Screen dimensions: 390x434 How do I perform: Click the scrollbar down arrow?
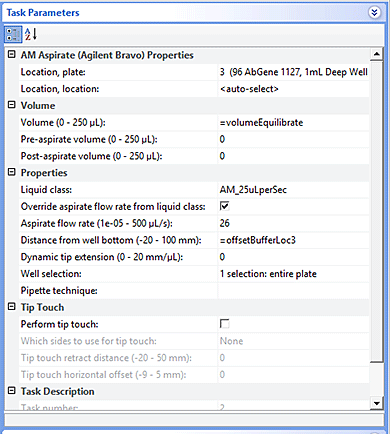(377, 403)
